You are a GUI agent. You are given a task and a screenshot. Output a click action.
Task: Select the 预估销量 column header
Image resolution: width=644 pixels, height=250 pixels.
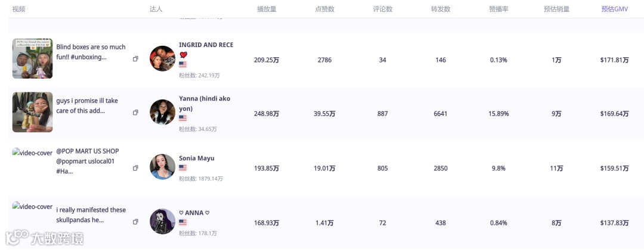coord(556,9)
